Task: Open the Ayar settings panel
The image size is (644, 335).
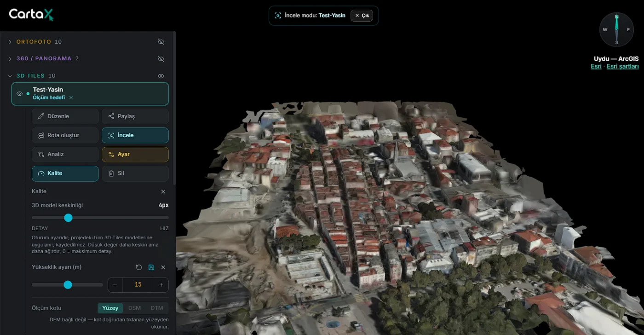Action: coord(135,154)
